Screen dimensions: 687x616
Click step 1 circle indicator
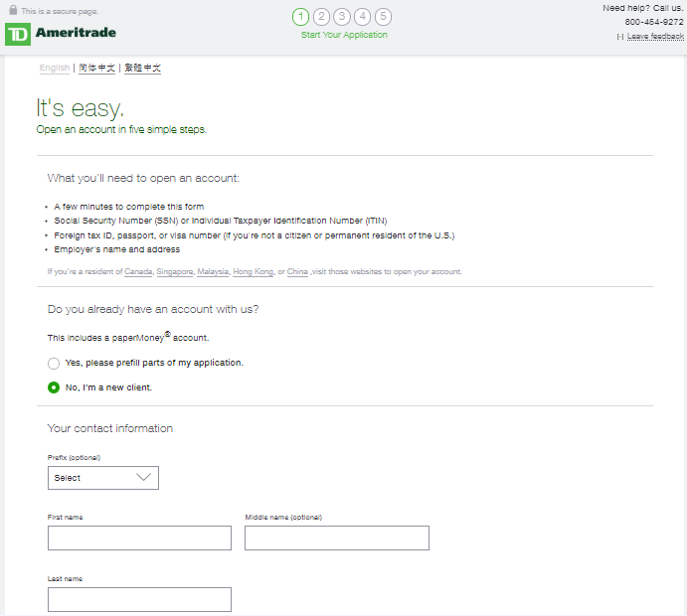301,17
